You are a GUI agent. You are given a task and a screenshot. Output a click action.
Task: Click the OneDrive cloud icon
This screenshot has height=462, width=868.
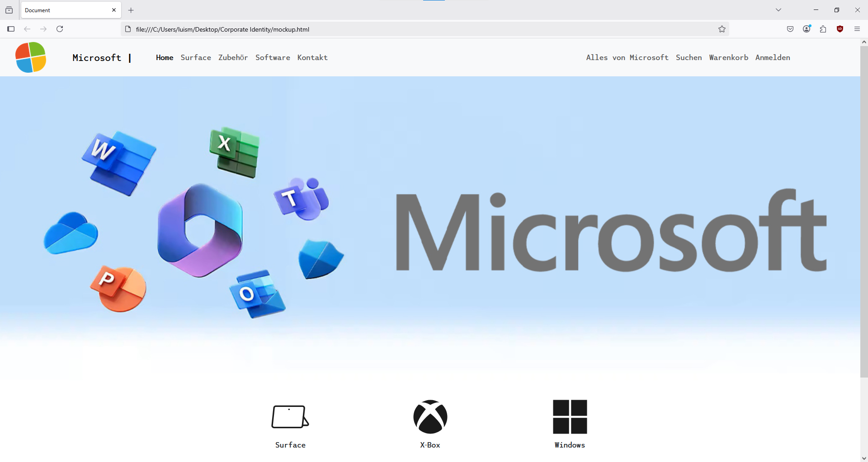coord(71,233)
